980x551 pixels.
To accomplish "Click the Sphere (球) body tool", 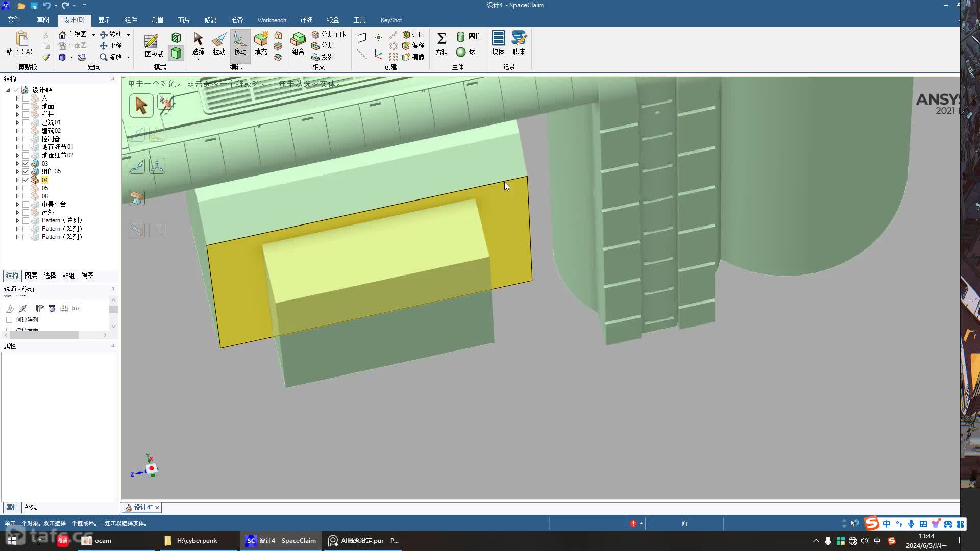I will 465,52.
